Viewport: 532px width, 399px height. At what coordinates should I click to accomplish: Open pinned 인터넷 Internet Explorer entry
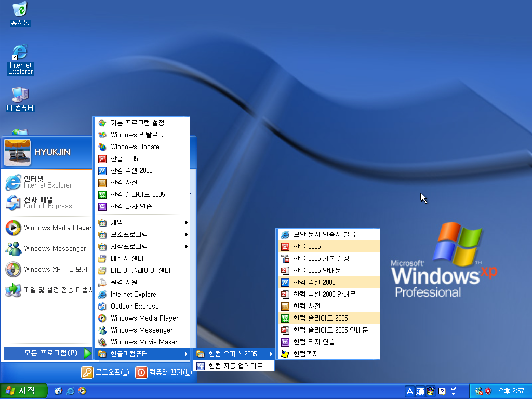[x=47, y=182]
